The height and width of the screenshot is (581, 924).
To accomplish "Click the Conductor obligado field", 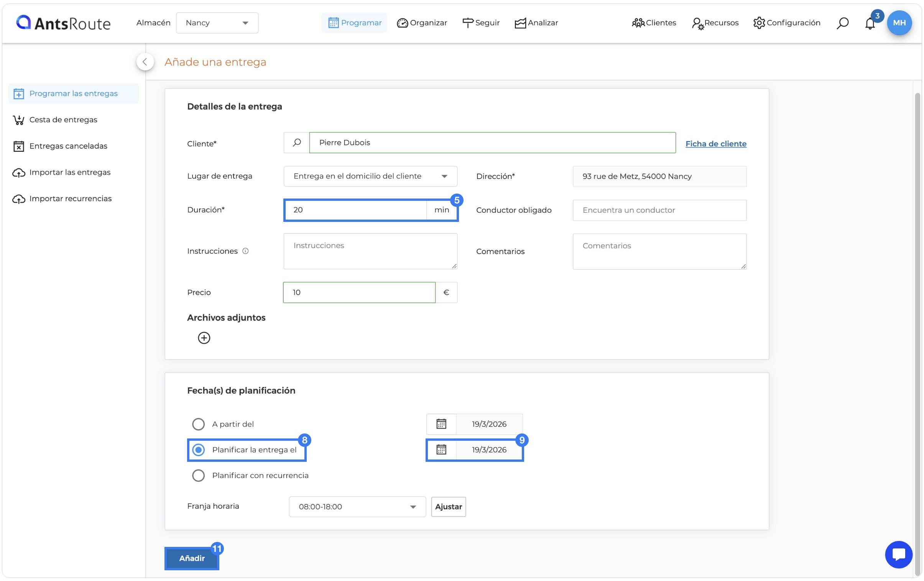I will tap(659, 210).
